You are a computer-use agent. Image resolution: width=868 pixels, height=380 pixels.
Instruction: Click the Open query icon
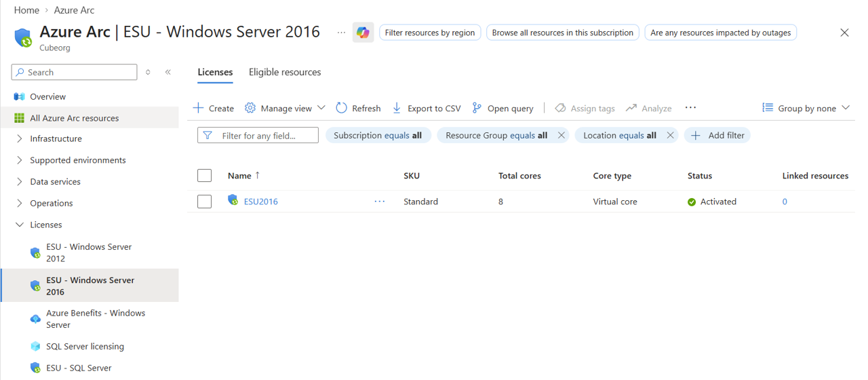(x=477, y=108)
